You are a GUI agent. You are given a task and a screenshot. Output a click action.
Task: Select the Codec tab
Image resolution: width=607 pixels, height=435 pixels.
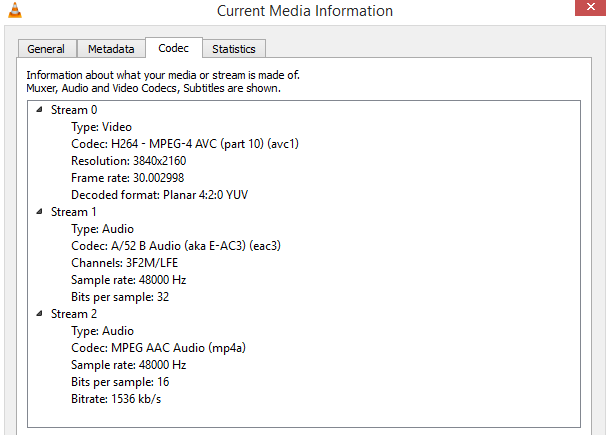[x=173, y=48]
